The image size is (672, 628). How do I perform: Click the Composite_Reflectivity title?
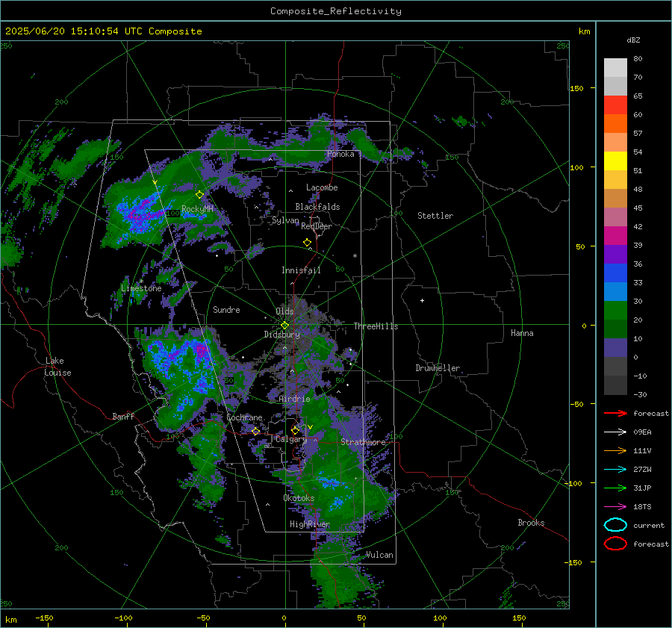coord(335,11)
